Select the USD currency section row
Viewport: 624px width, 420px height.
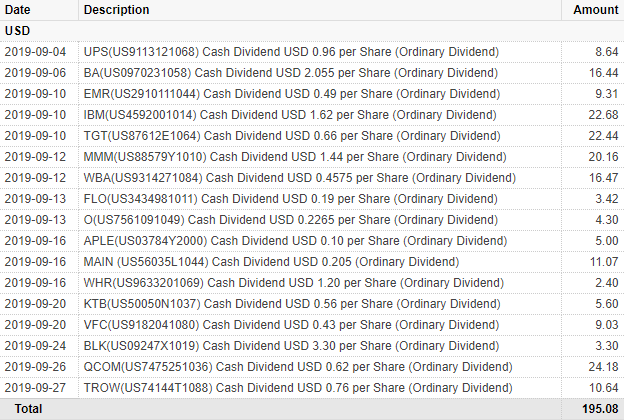pyautogui.click(x=312, y=31)
